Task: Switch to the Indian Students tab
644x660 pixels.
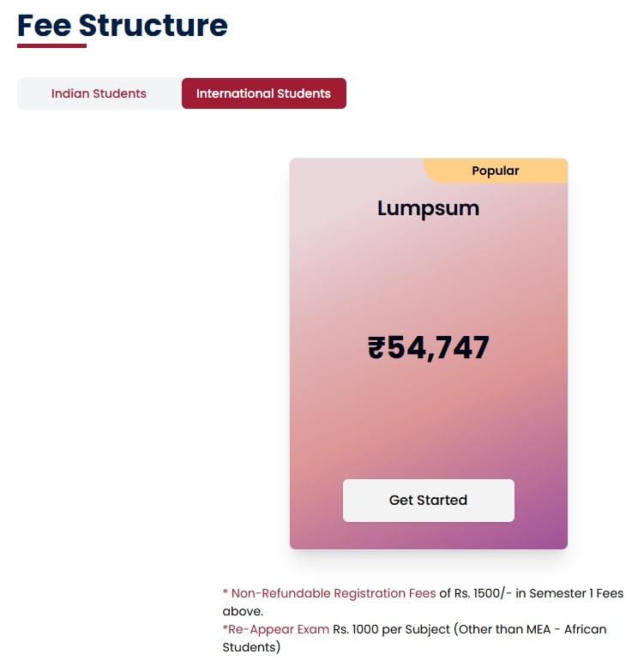Action: point(99,93)
